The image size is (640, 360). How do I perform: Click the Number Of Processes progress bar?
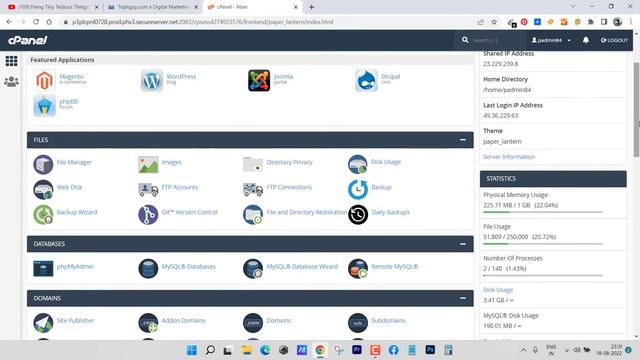click(x=543, y=276)
